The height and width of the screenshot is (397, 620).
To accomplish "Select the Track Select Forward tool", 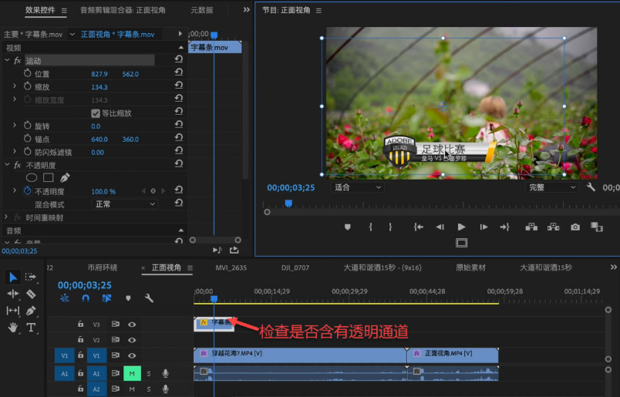I will (30, 277).
